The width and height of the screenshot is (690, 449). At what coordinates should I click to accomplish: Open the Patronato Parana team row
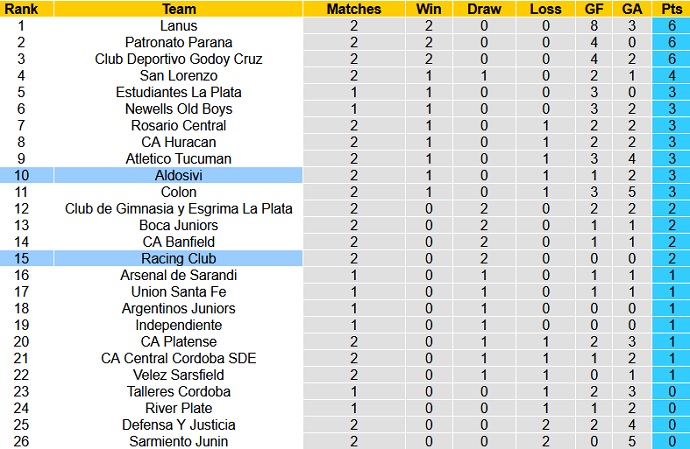179,42
